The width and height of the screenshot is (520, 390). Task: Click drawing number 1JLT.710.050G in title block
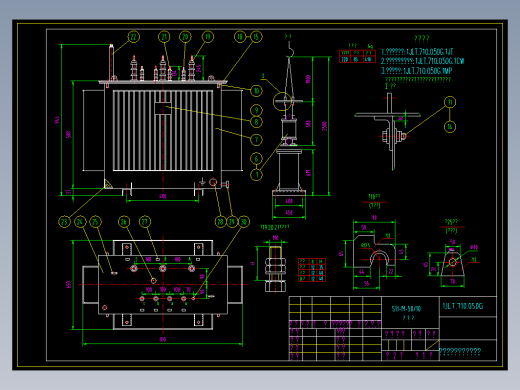pos(463,306)
